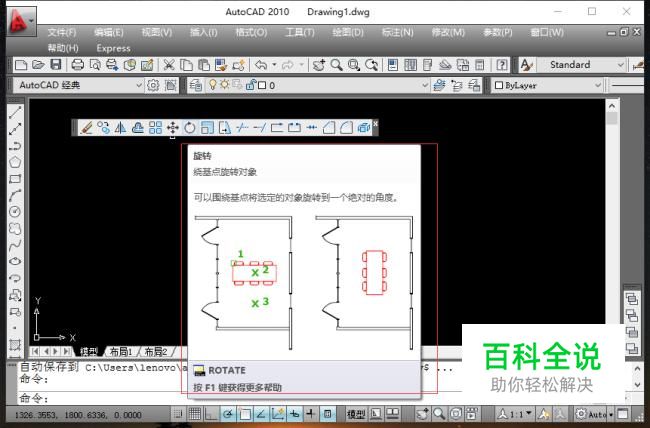
Task: Select the Line tool in Draw toolbar
Action: (15, 112)
